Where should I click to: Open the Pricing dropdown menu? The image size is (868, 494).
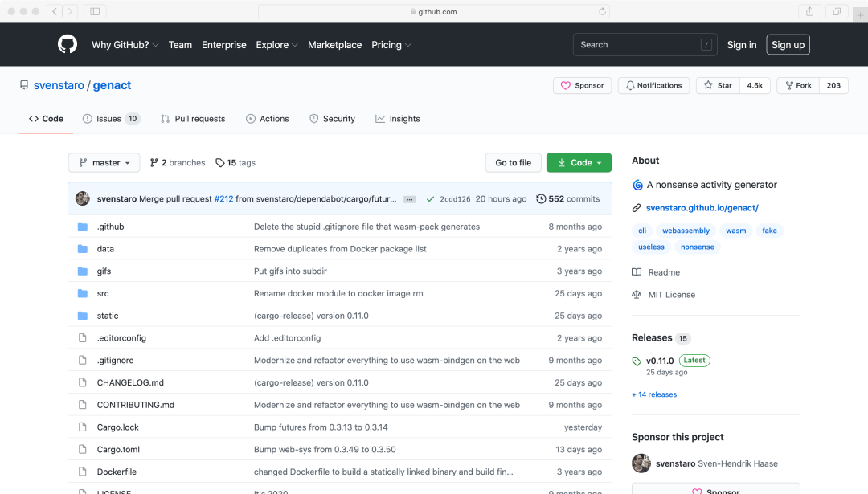[391, 45]
